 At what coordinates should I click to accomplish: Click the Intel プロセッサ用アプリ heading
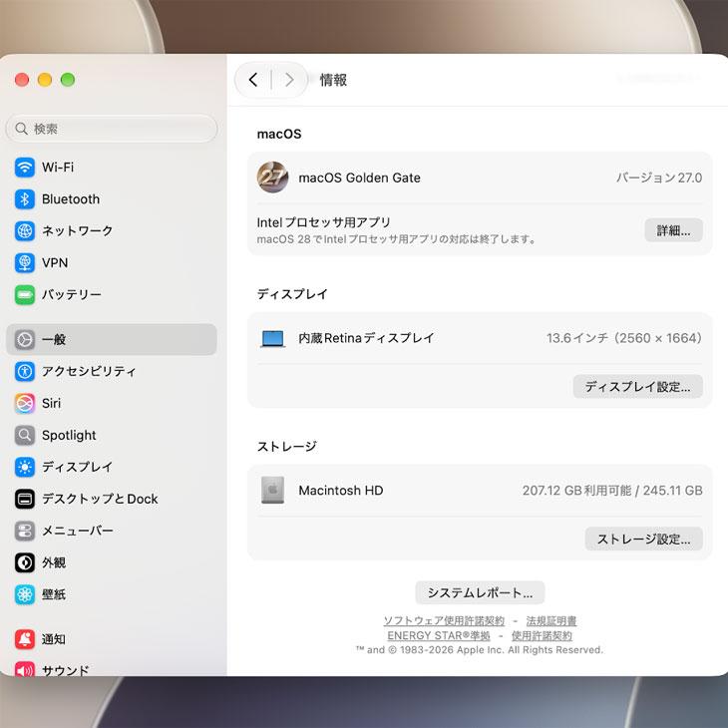(x=323, y=222)
